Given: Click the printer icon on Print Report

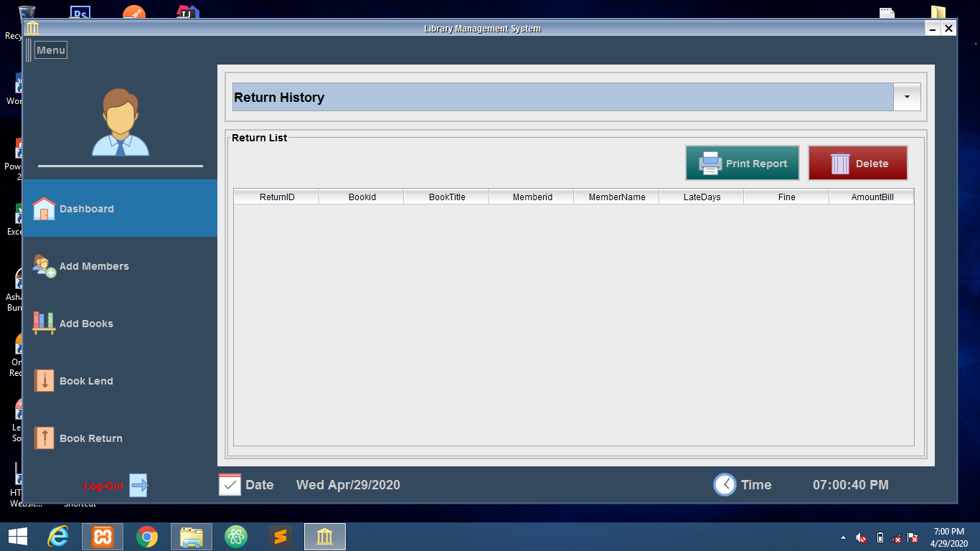Looking at the screenshot, I should point(710,162).
